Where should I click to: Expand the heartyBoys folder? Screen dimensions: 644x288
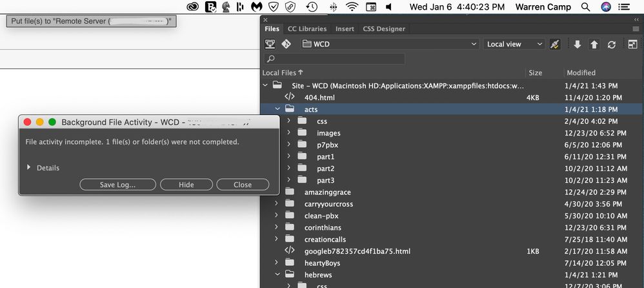pyautogui.click(x=276, y=263)
